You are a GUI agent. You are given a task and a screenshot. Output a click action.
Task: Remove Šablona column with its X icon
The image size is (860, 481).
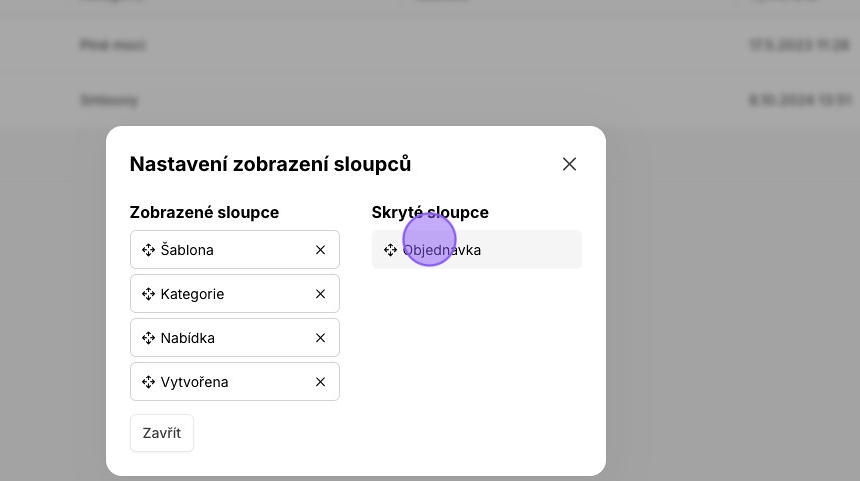[x=320, y=250]
